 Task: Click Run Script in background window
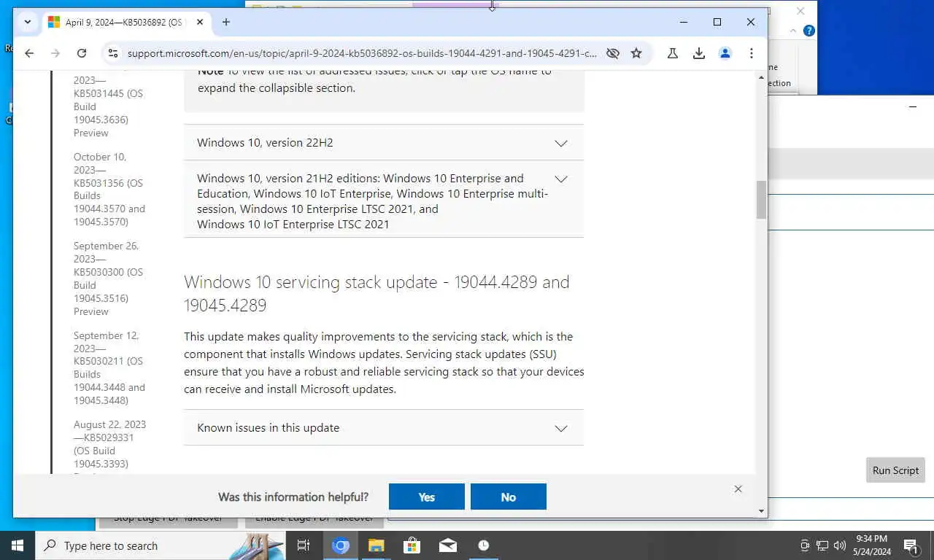tap(895, 470)
